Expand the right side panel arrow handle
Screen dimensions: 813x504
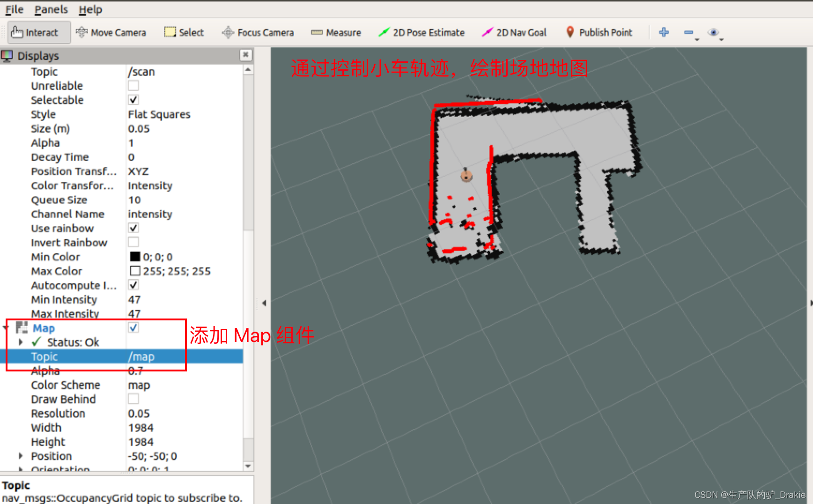(x=811, y=303)
